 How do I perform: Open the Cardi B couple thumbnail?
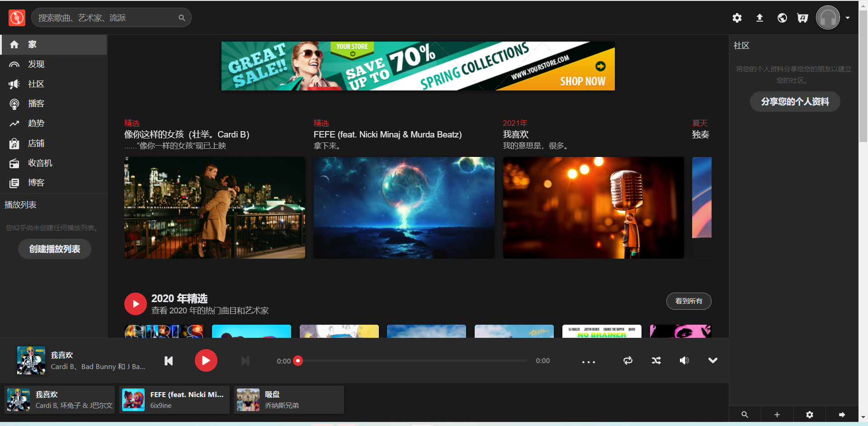(215, 208)
